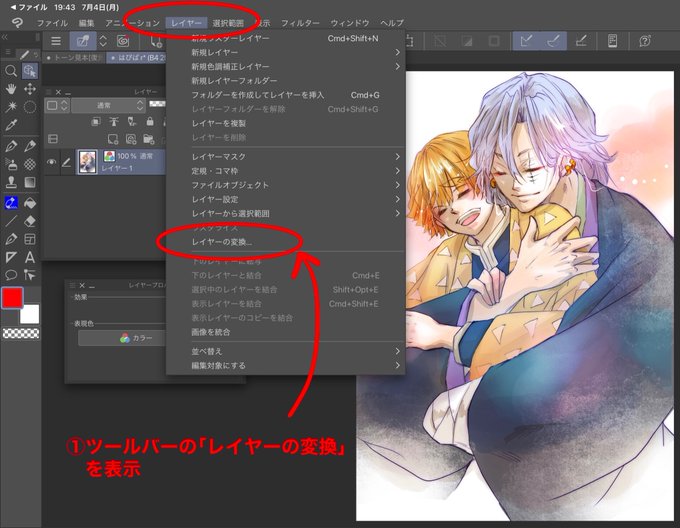Click the カラー expression color button

click(x=122, y=338)
